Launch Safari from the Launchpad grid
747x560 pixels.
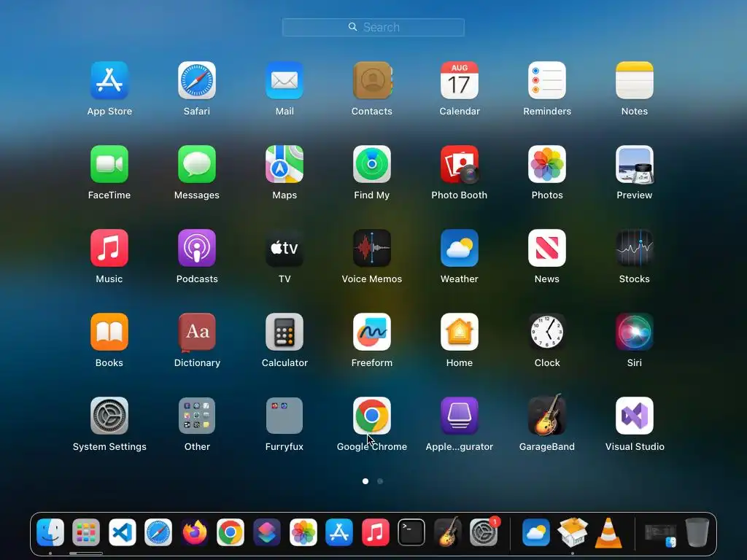[x=197, y=80]
